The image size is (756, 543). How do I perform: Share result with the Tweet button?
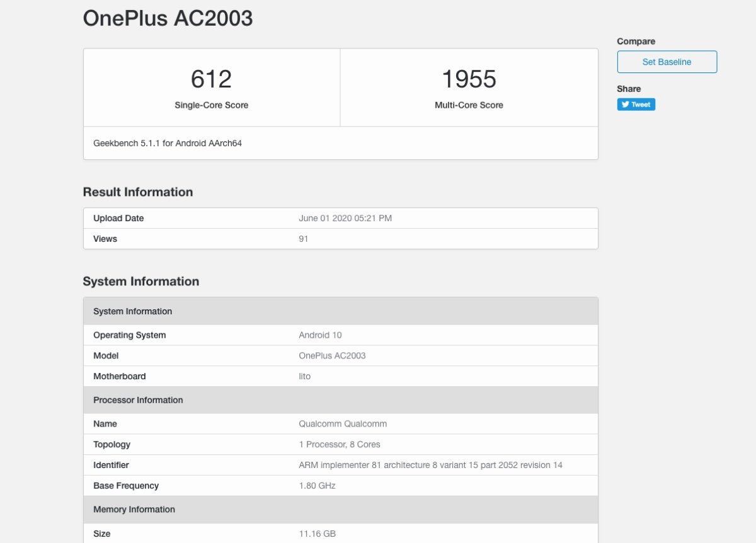pos(636,105)
